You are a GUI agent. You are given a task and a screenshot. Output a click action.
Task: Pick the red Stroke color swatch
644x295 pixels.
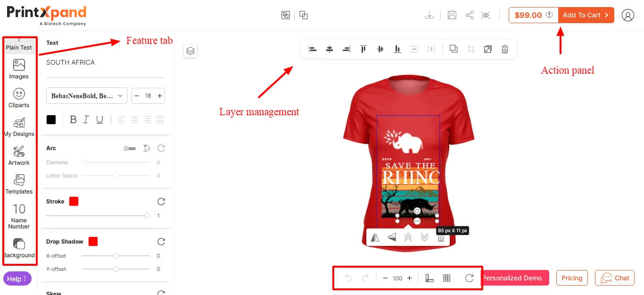[x=74, y=202]
